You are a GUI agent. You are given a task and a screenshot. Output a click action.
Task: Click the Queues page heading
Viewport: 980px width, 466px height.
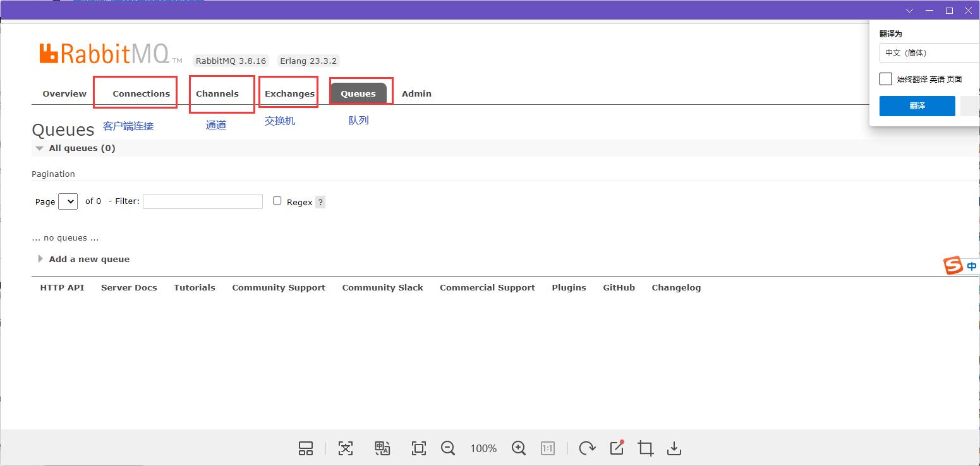click(63, 130)
